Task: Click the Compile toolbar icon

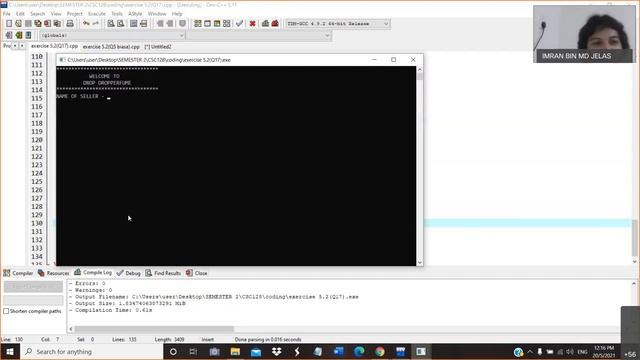Action: (198, 24)
